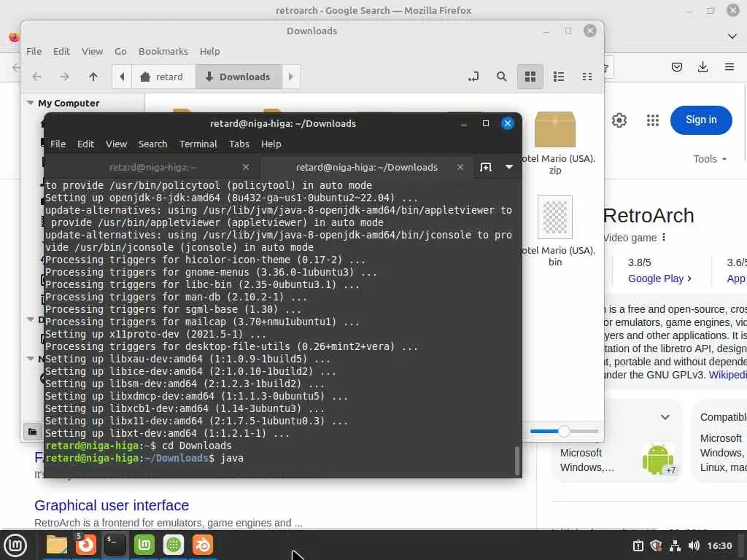The width and height of the screenshot is (747, 560).
Task: Open the file manager Edit menu
Action: click(61, 52)
